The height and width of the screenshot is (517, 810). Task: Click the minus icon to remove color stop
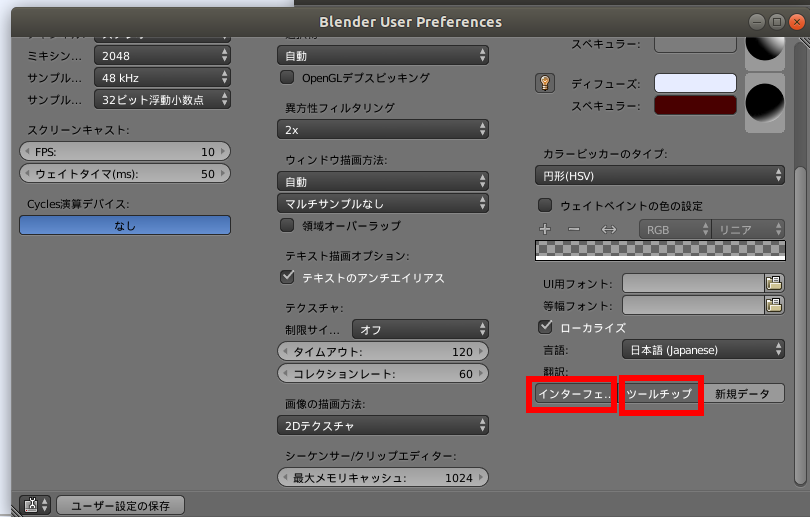pyautogui.click(x=573, y=229)
